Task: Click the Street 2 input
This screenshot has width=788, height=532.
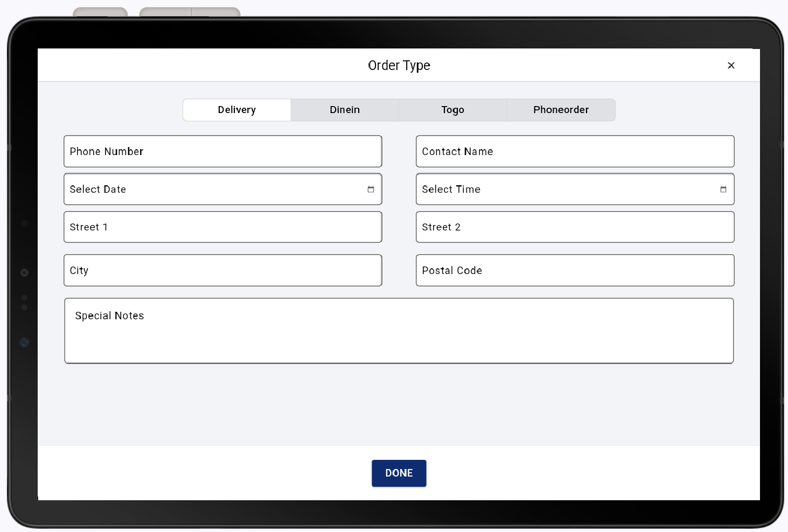Action: tap(575, 227)
